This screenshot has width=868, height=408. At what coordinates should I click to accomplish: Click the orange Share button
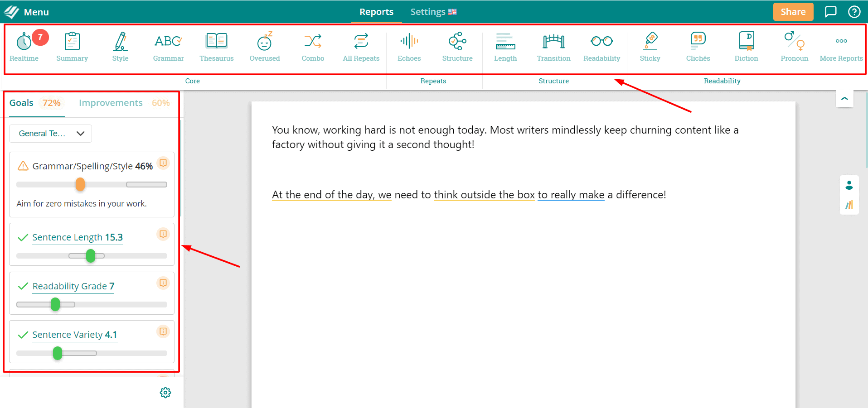coord(793,12)
